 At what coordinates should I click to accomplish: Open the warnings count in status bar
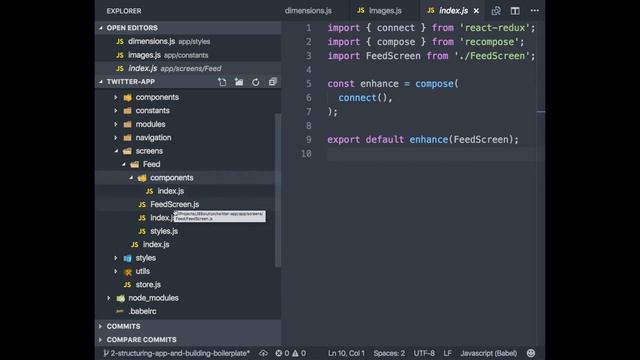pos(299,353)
